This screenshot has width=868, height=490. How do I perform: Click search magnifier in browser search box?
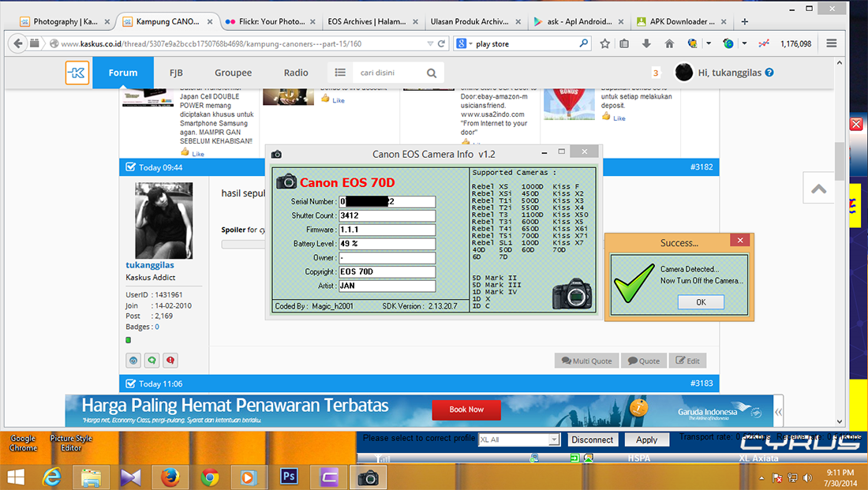pyautogui.click(x=583, y=43)
